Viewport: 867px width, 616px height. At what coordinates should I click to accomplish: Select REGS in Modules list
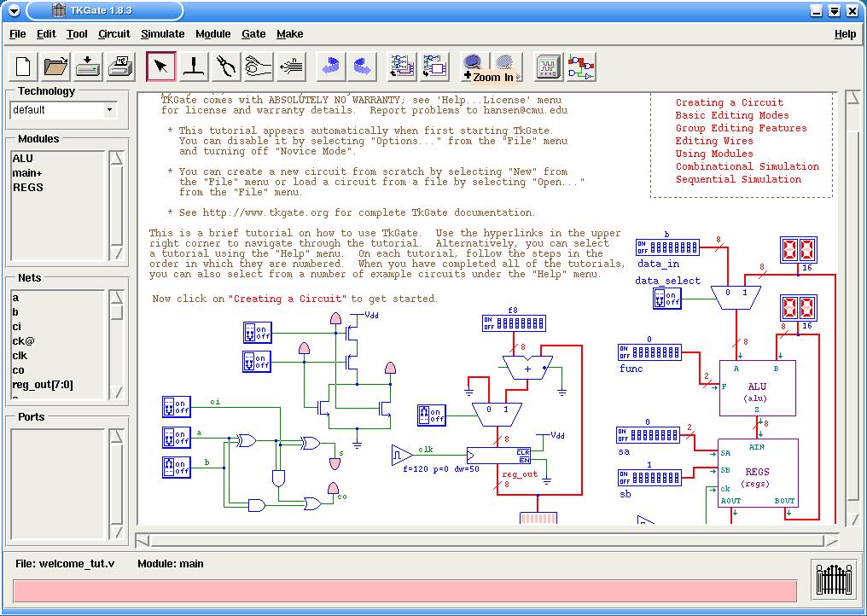(x=27, y=187)
